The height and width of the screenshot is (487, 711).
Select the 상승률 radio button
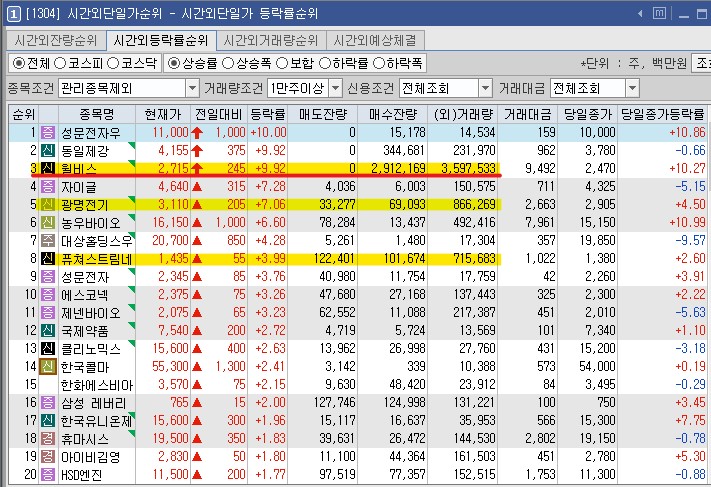pos(174,63)
